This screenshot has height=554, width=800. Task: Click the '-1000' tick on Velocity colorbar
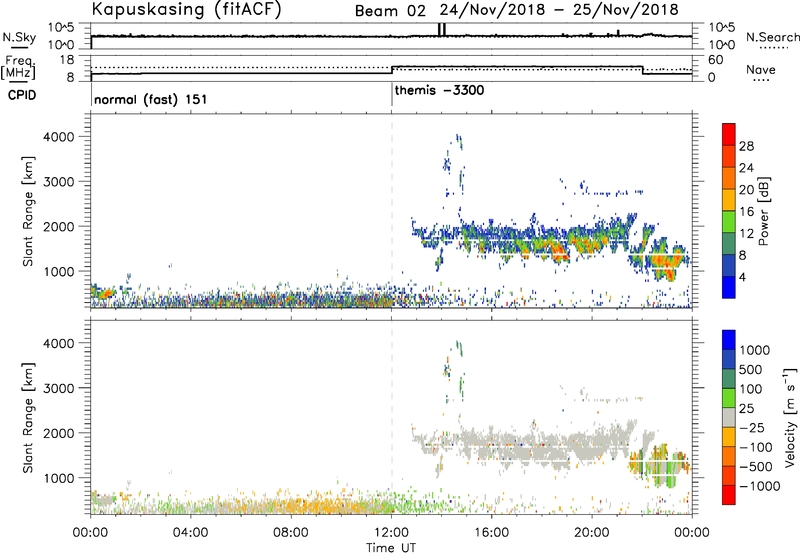tap(760, 486)
